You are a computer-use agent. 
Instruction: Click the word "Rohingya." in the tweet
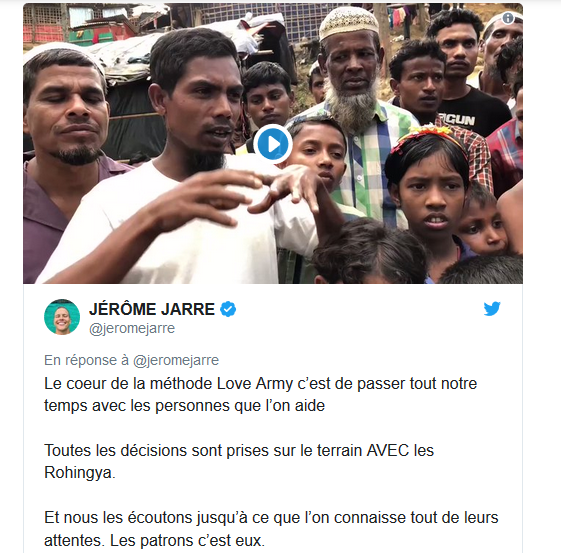(x=80, y=473)
